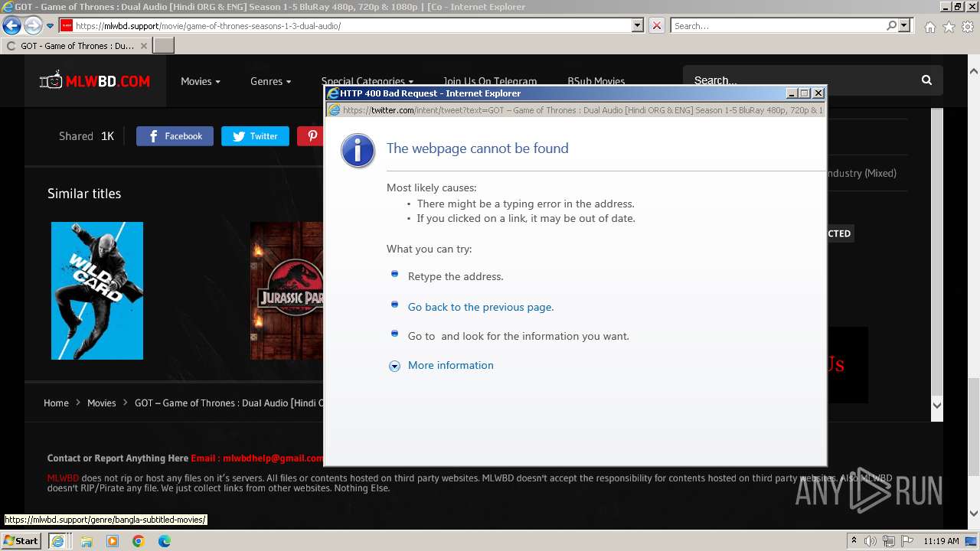
Task: Expand the address bar autocomplete dropdown
Action: point(637,25)
